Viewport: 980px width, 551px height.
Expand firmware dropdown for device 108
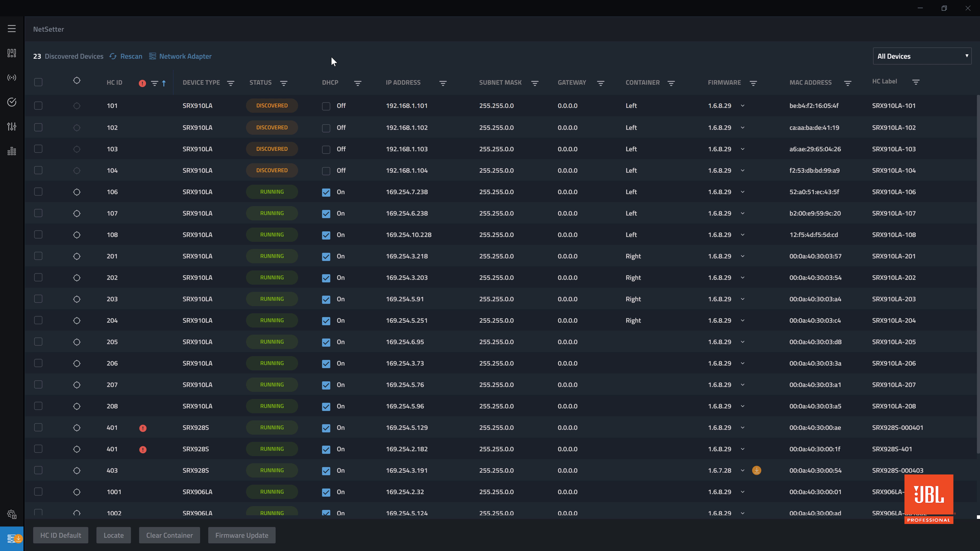coord(743,235)
